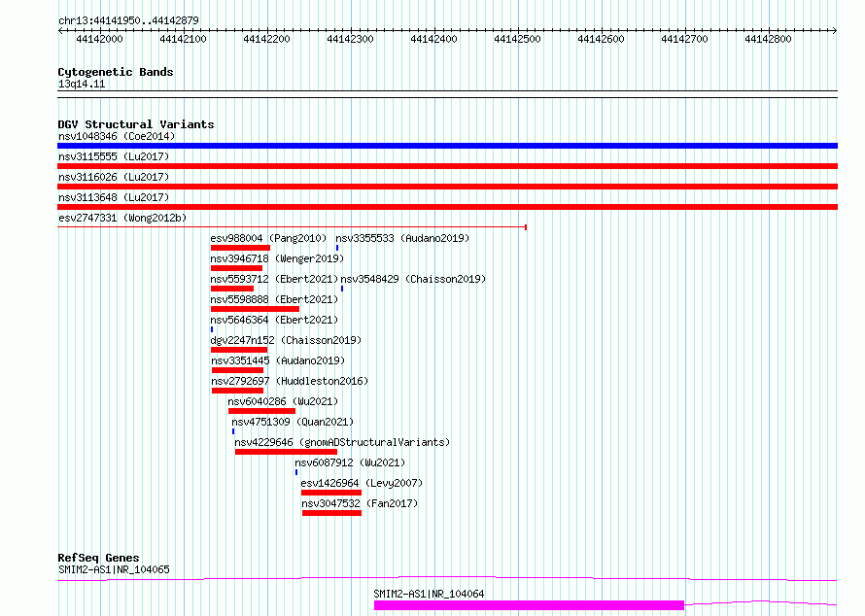
Task: Open nsv3548429 (Chaisson2019) variant
Action: pyautogui.click(x=413, y=279)
